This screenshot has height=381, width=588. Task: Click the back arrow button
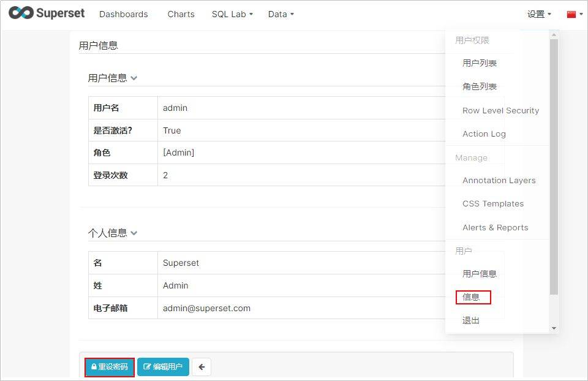pos(202,367)
